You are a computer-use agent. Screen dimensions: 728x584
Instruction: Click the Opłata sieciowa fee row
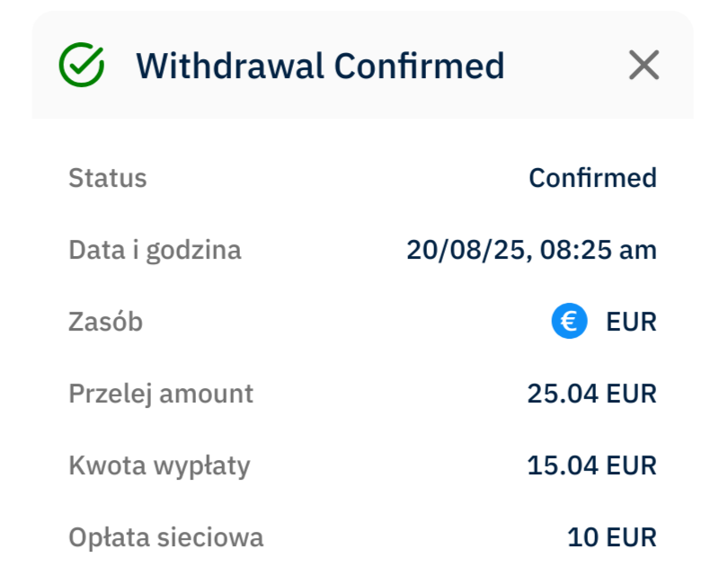[362, 537]
